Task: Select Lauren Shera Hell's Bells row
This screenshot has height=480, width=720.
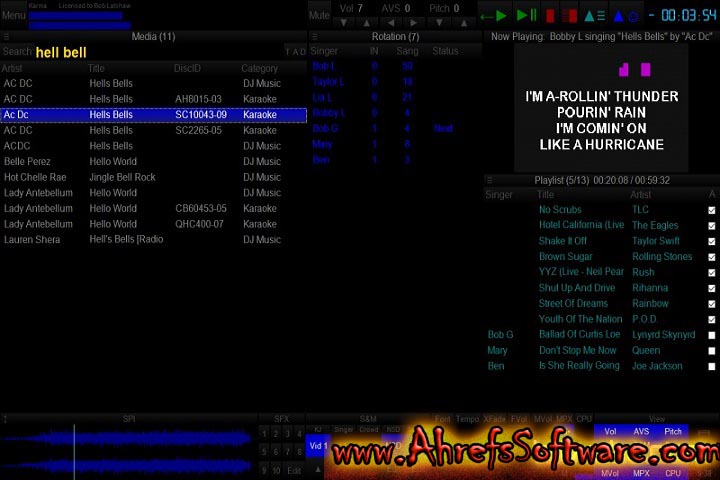Action: (x=153, y=239)
